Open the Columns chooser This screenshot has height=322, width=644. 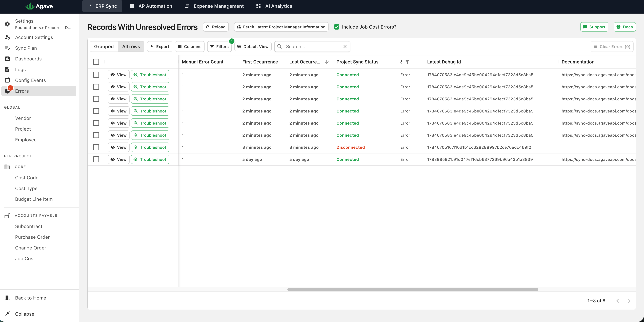(x=190, y=47)
